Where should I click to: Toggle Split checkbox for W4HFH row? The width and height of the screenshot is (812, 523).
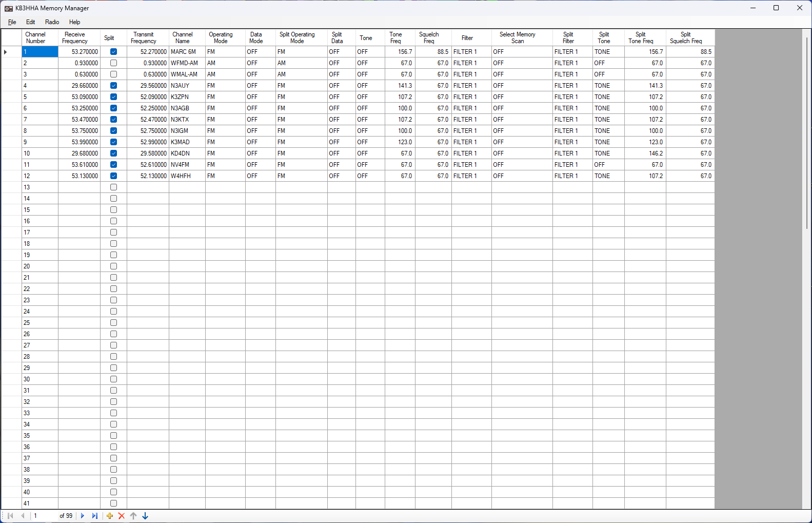[x=114, y=176]
